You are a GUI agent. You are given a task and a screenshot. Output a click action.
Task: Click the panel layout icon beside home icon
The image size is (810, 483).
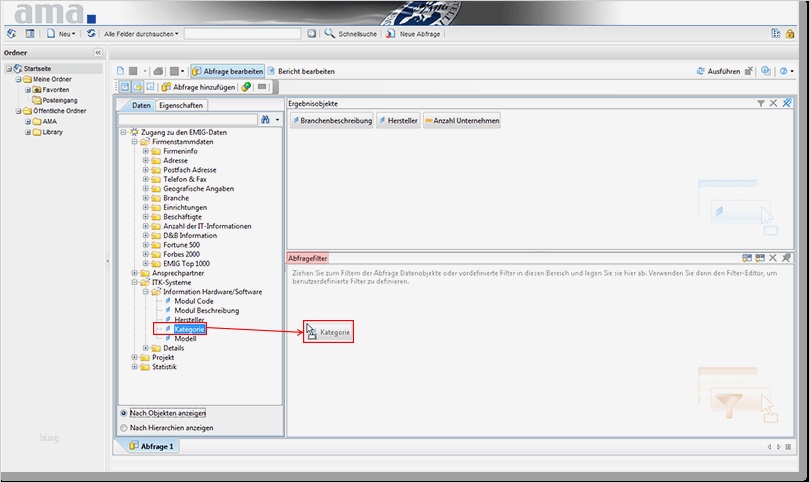[x=30, y=34]
